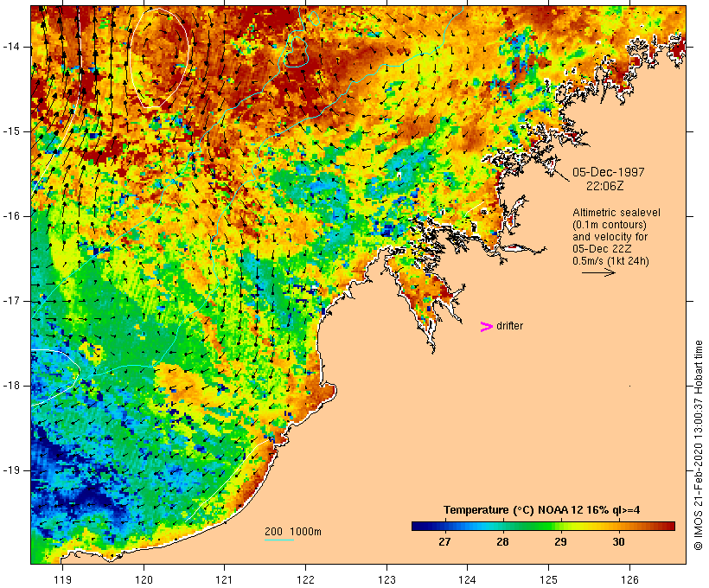This screenshot has width=709, height=588.
Task: Click the Temperature NOAA 12 colorbar title
Action: coord(542,510)
